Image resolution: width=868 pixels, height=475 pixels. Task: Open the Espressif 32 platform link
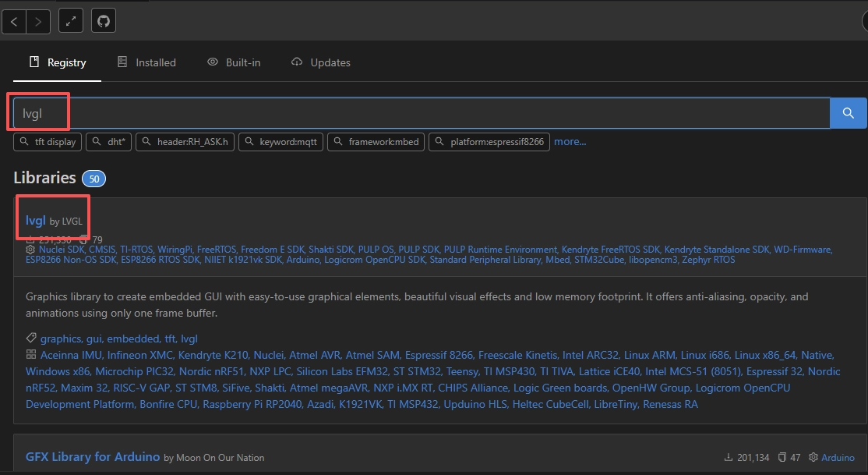pyautogui.click(x=774, y=371)
